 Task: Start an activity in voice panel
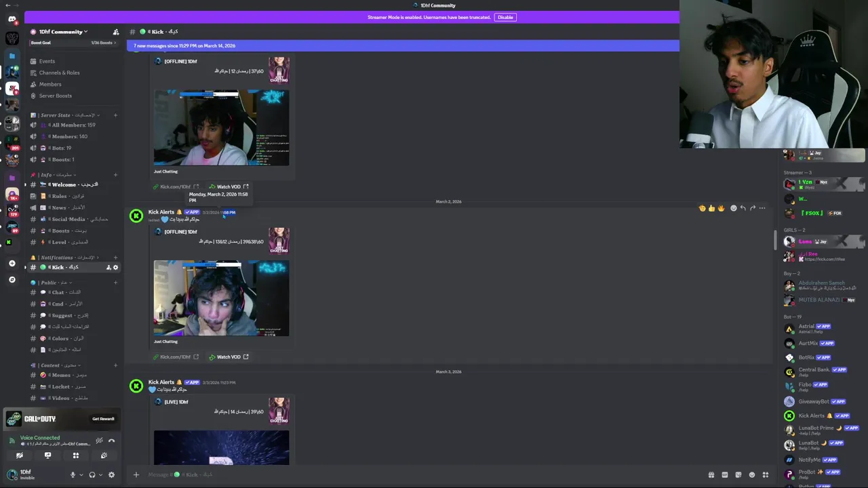76,455
